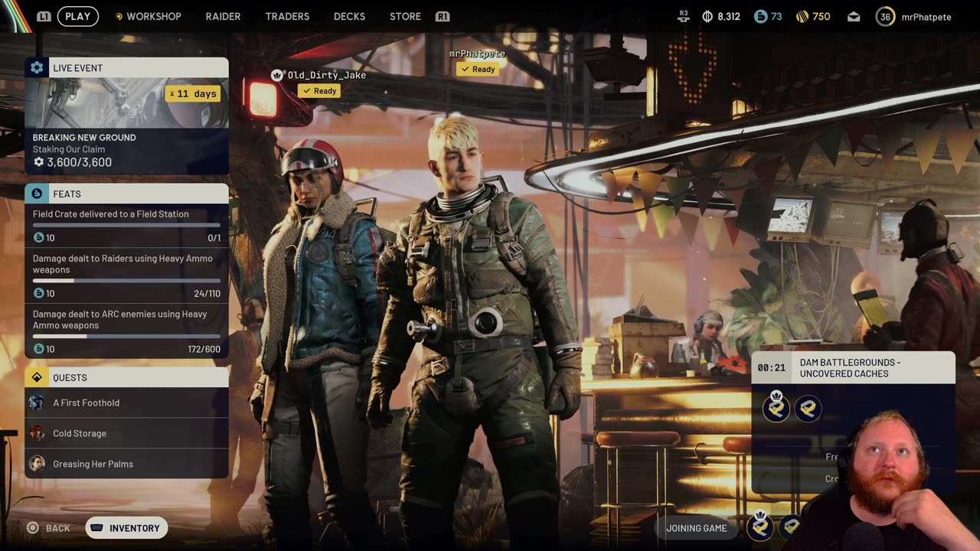Screen dimensions: 980x551
Task: Toggle mrPhatpete's Ready status badge
Action: (x=478, y=69)
